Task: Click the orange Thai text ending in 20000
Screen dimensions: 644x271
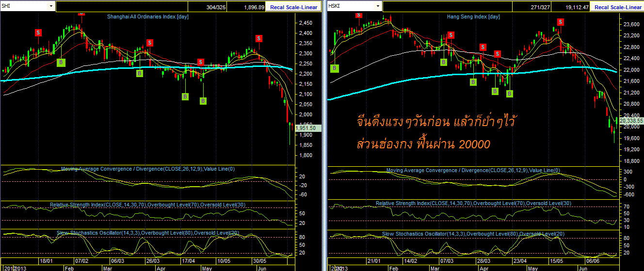Action: click(x=422, y=144)
